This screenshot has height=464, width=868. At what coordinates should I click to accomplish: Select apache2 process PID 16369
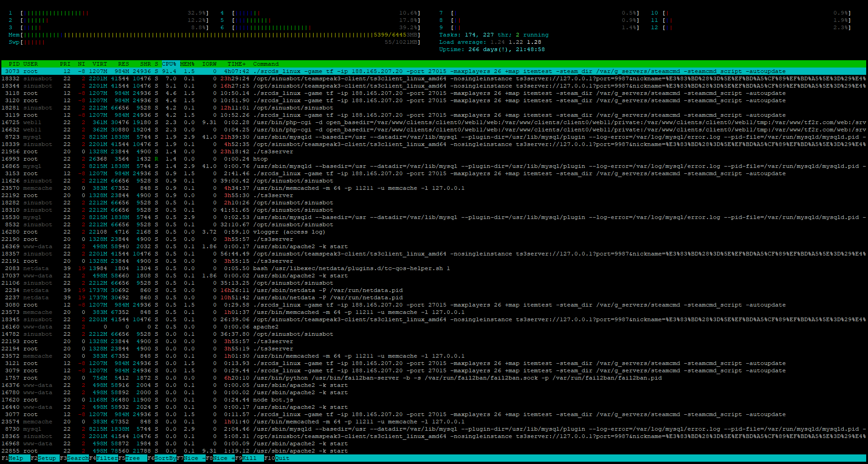[x=434, y=246]
